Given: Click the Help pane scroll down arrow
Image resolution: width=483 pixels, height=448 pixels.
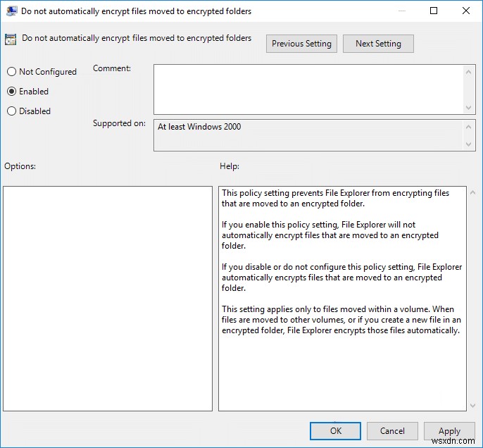Looking at the screenshot, I should pos(473,406).
